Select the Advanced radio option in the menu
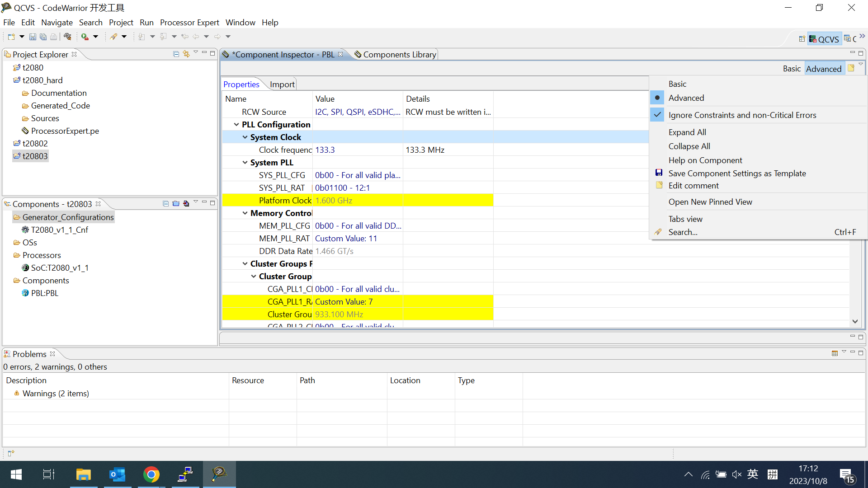 coord(686,98)
